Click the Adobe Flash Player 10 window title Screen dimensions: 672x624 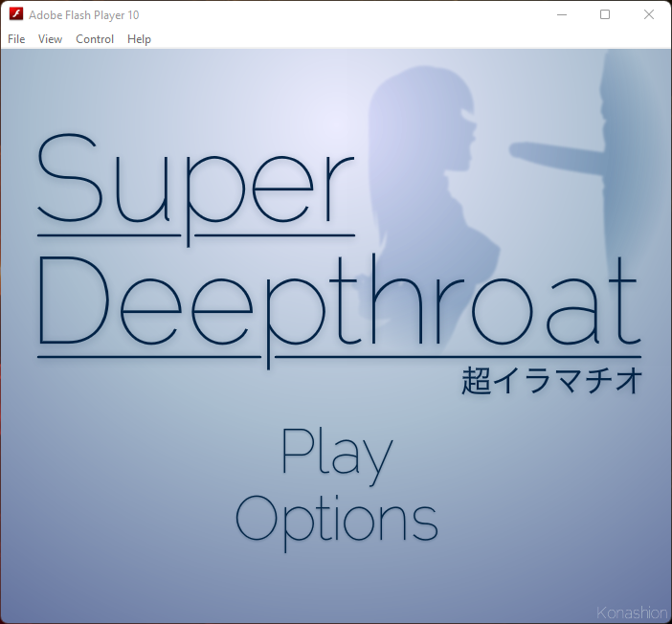[x=84, y=15]
